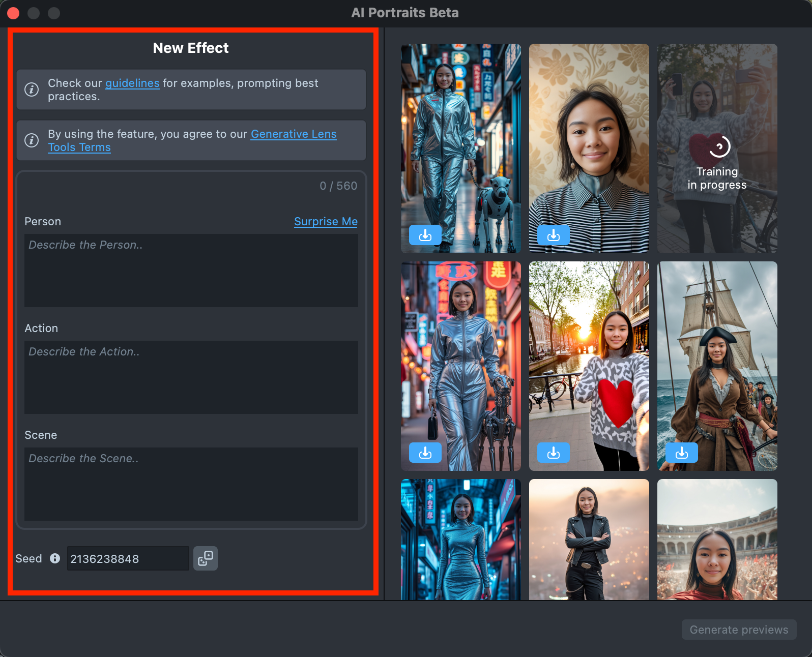This screenshot has height=657, width=812.
Task: Focus the Describe the Person text field
Action: (191, 270)
